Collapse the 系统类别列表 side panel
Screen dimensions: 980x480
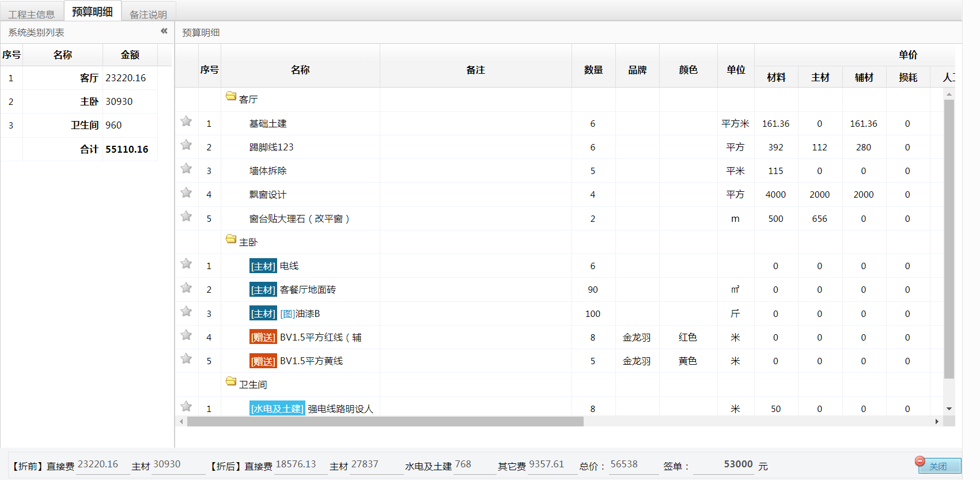click(164, 31)
